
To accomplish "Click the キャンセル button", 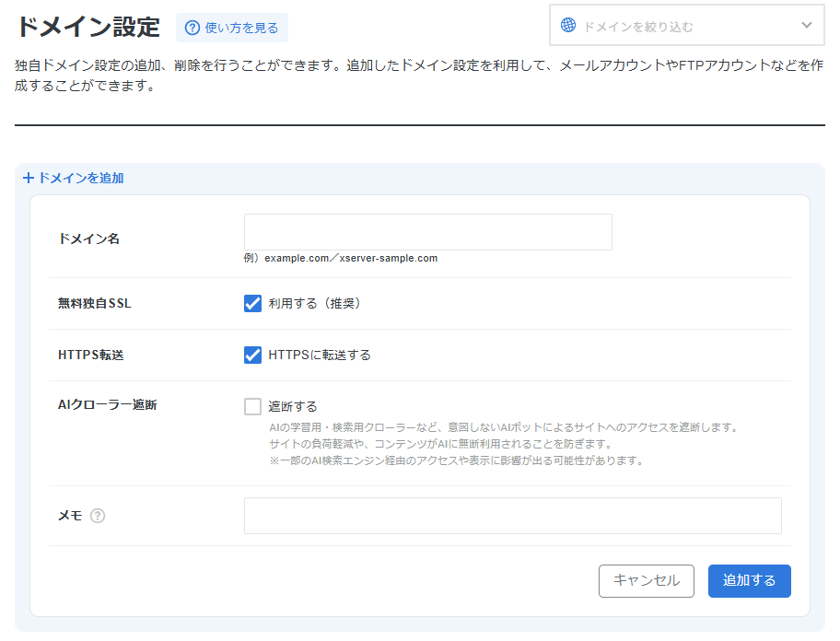I will (646, 580).
